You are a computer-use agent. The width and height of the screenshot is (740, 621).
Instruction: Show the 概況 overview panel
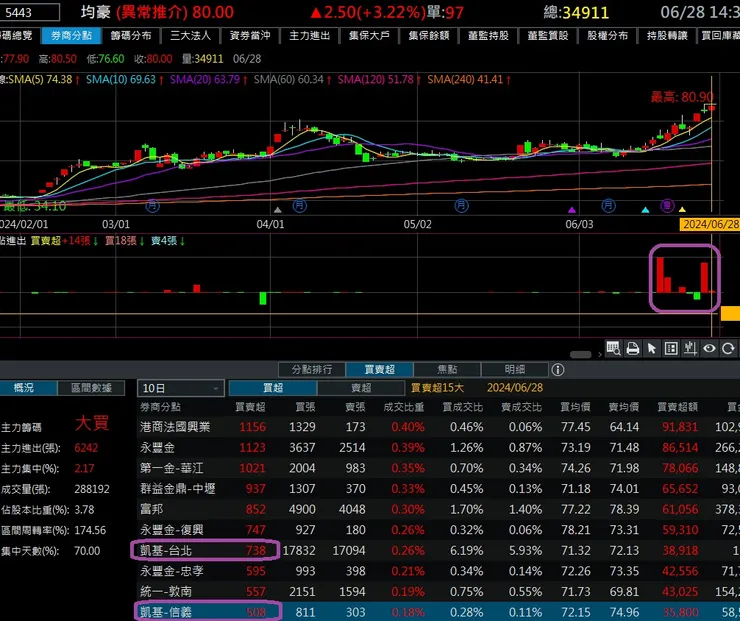point(28,388)
